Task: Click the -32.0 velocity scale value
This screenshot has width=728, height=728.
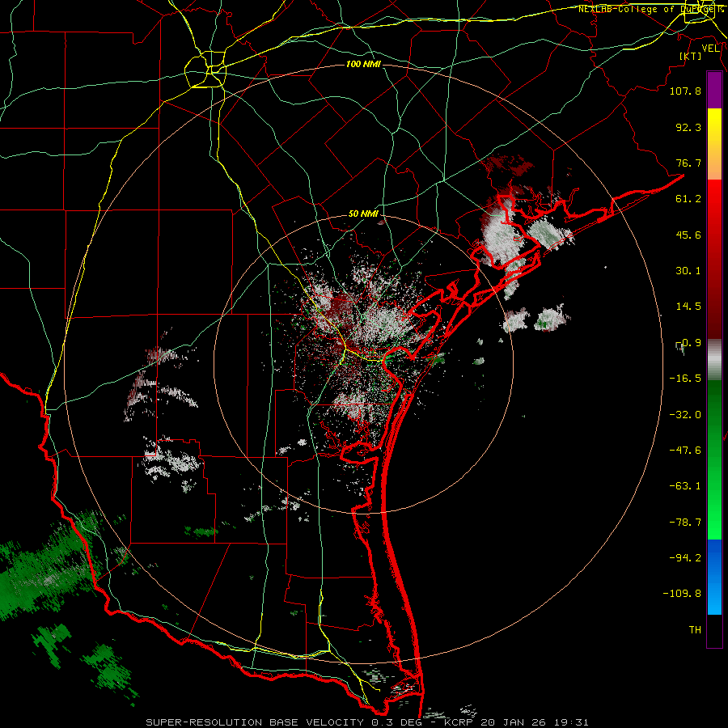Action: pos(685,415)
